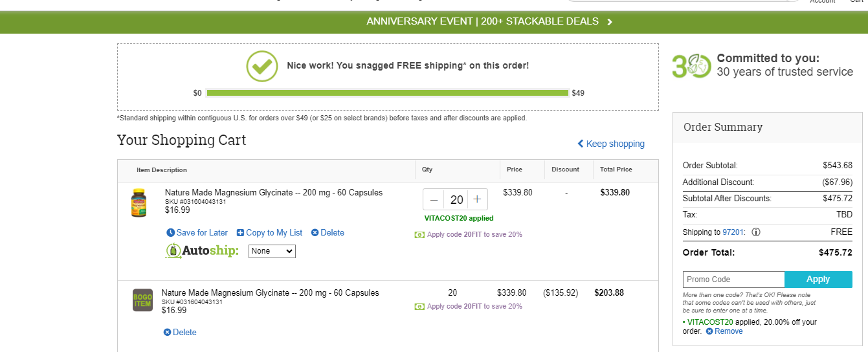Screen dimensions: 868x352
Task: Click the Apply promo code button
Action: tap(818, 280)
